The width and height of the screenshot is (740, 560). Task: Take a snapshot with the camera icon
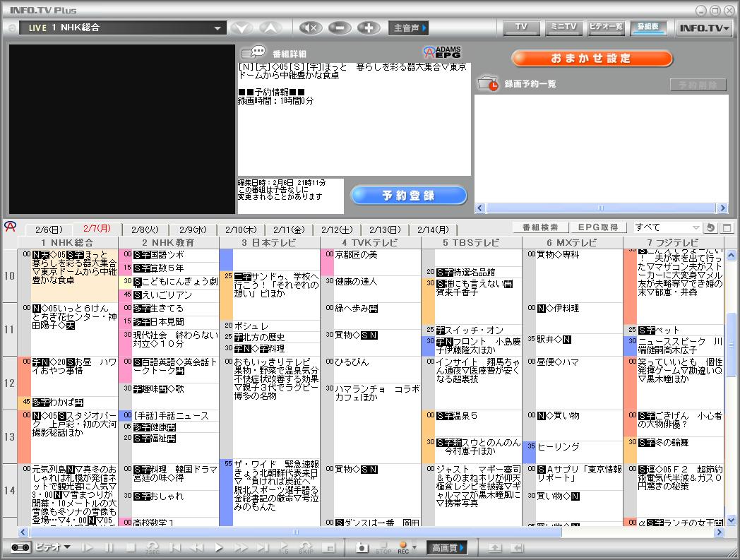(x=362, y=548)
